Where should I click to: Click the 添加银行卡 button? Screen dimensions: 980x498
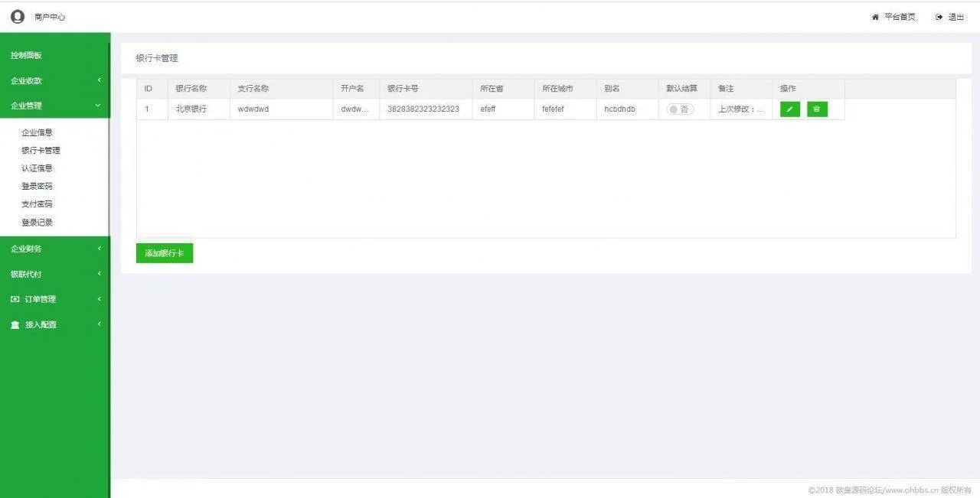coord(165,253)
